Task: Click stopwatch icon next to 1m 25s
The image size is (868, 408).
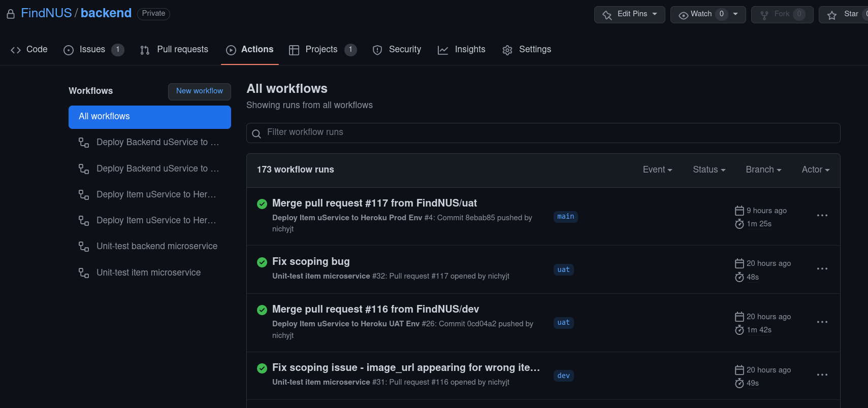Action: click(x=740, y=224)
